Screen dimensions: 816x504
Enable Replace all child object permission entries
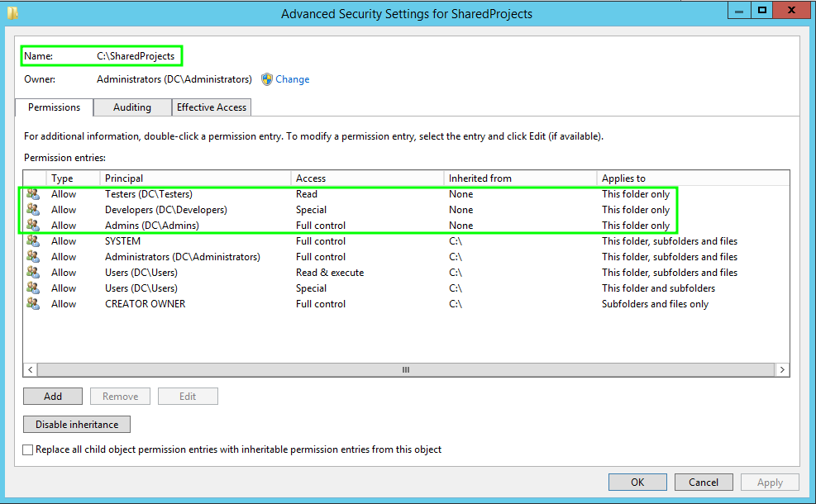[29, 450]
